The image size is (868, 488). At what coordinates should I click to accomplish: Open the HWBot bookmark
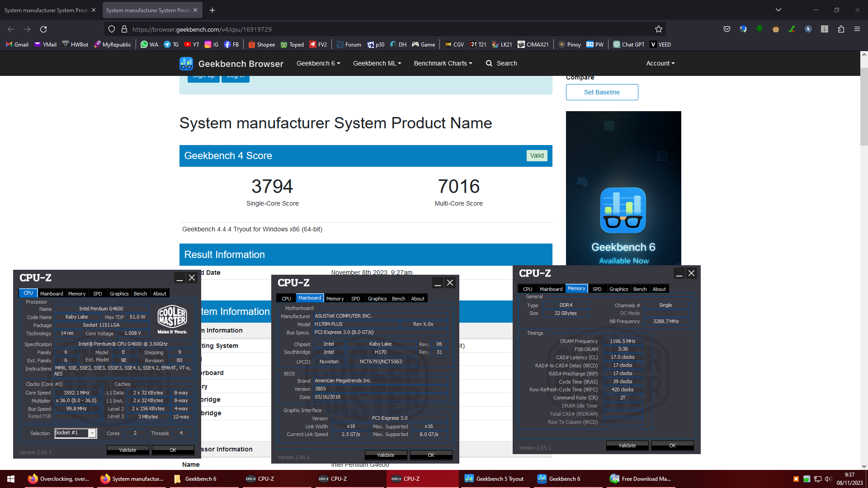75,45
